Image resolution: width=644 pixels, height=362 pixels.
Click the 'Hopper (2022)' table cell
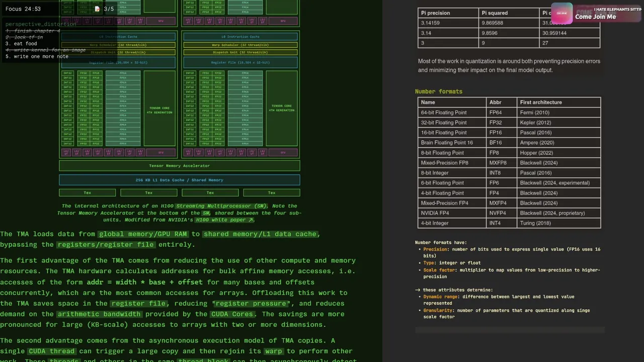[x=559, y=152]
